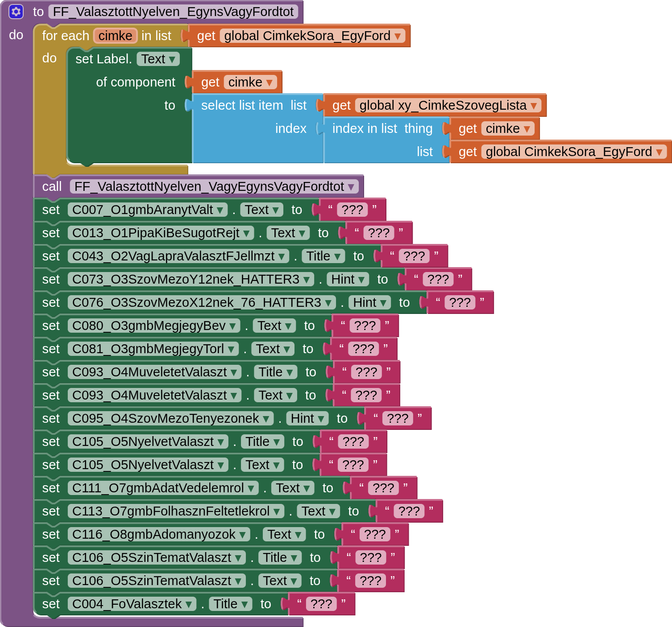Select the C081_O3gmbMegjegyTorl component dropdown
This screenshot has width=672, height=627.
click(x=231, y=349)
